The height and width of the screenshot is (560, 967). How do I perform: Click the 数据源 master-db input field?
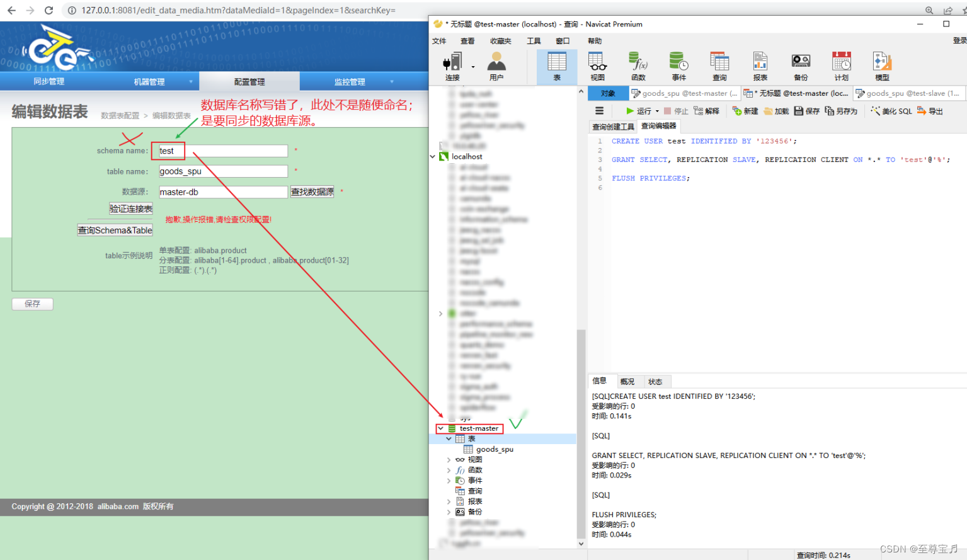223,192
